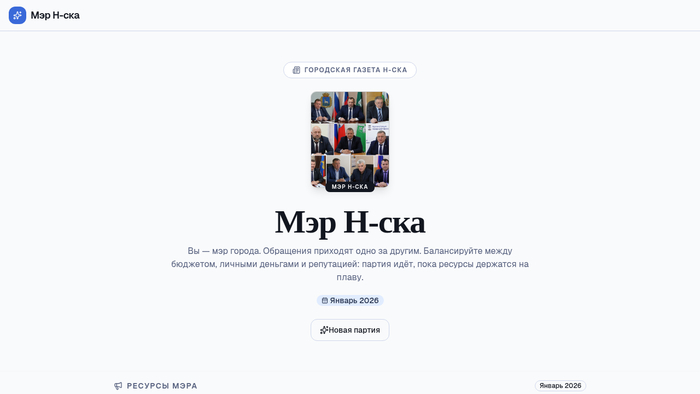Click the black МЭР Н-СКА label on collage
Image resolution: width=700 pixels, height=394 pixels.
(x=350, y=187)
